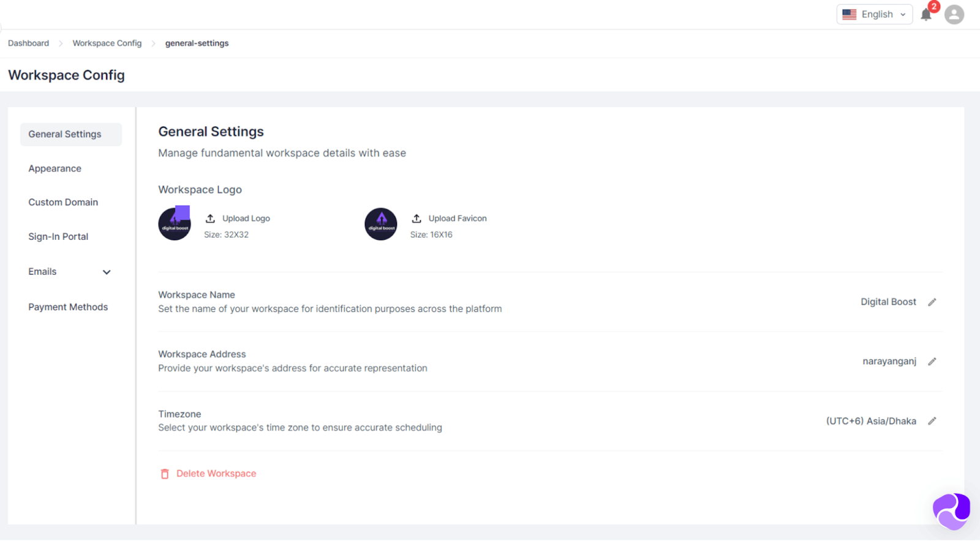The width and height of the screenshot is (980, 541).
Task: Click the workspace logo thumbnail
Action: (175, 224)
